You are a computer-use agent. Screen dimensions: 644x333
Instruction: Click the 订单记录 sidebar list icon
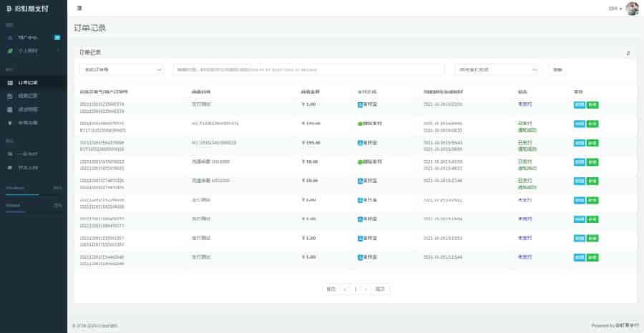pos(9,83)
